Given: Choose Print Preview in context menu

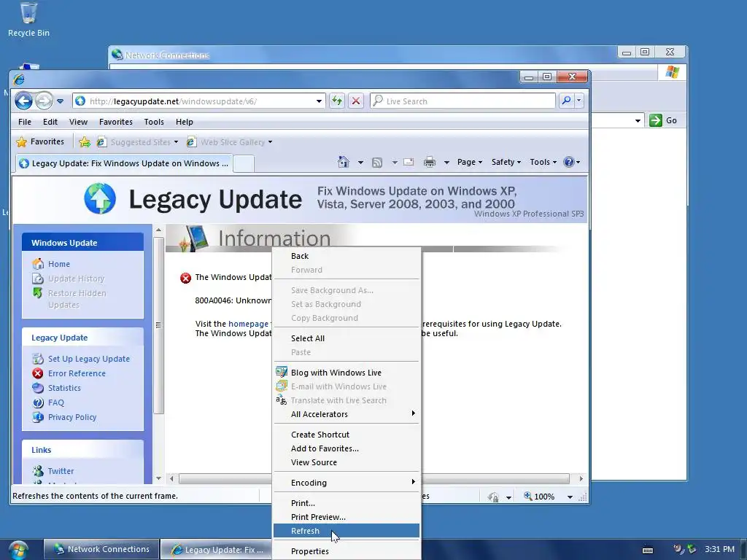Looking at the screenshot, I should point(347,517).
